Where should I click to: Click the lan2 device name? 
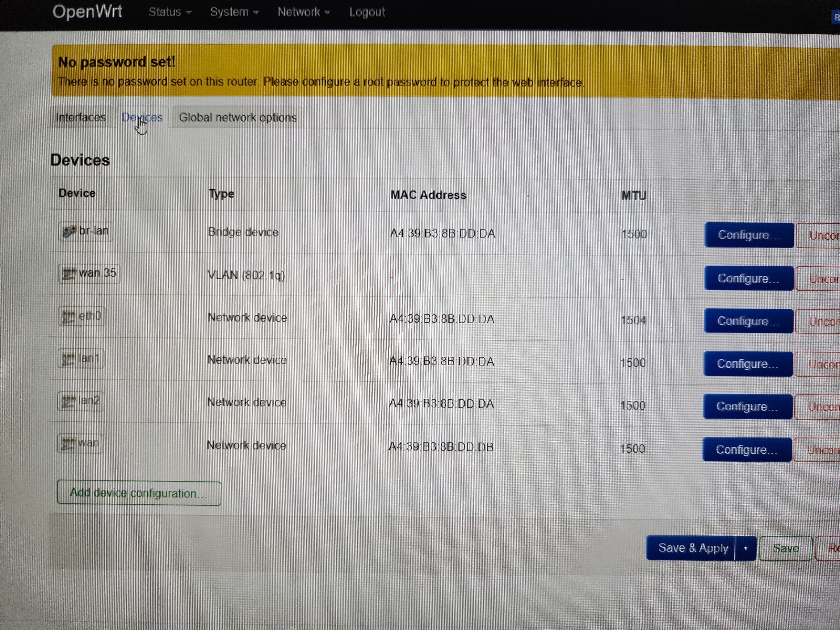[x=89, y=400]
